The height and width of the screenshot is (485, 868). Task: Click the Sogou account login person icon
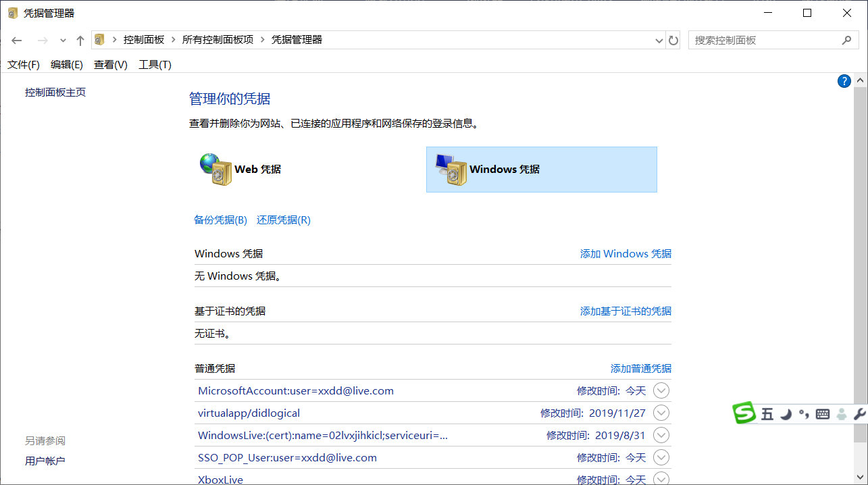pos(842,413)
